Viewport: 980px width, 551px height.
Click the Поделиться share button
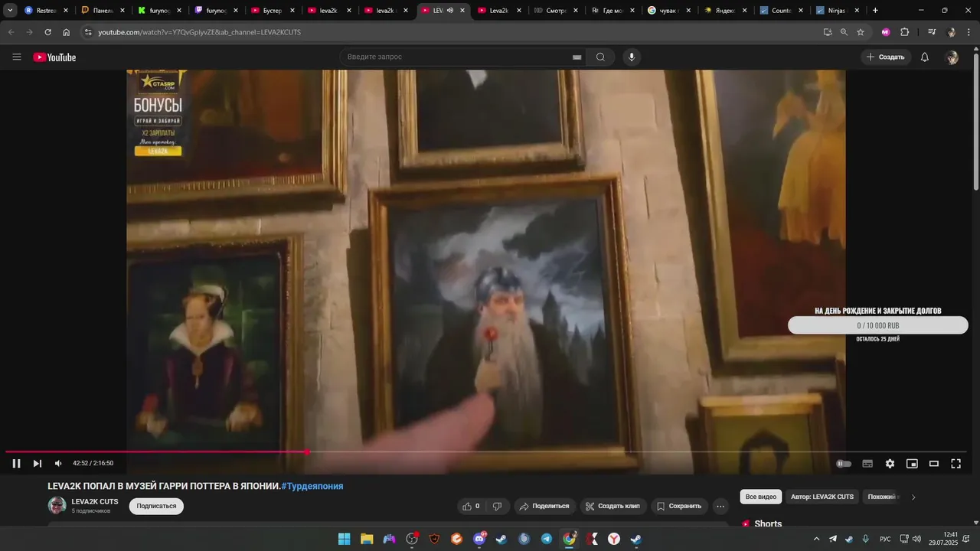pyautogui.click(x=544, y=506)
